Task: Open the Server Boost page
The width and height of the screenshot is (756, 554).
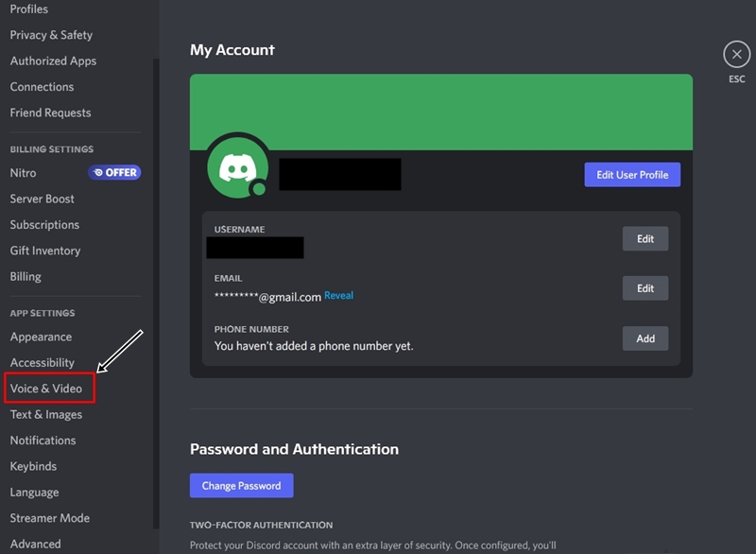Action: click(x=42, y=199)
